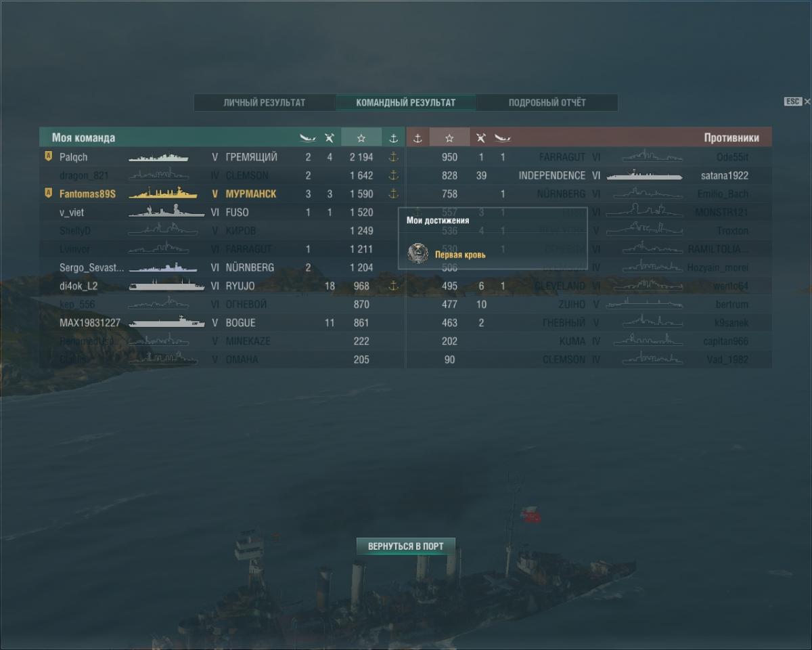
Task: Click the First Blood achievement medal
Action: click(x=418, y=254)
